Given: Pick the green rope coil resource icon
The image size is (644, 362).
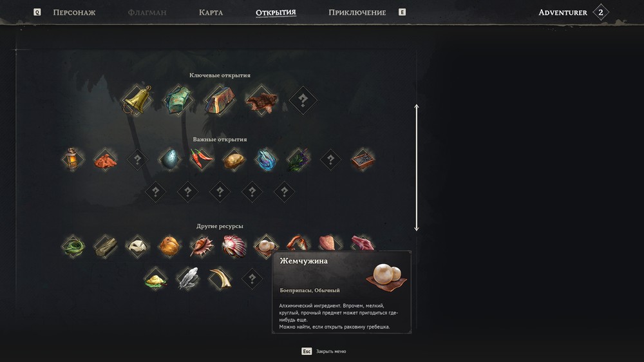Looking at the screenshot, I should tap(73, 246).
